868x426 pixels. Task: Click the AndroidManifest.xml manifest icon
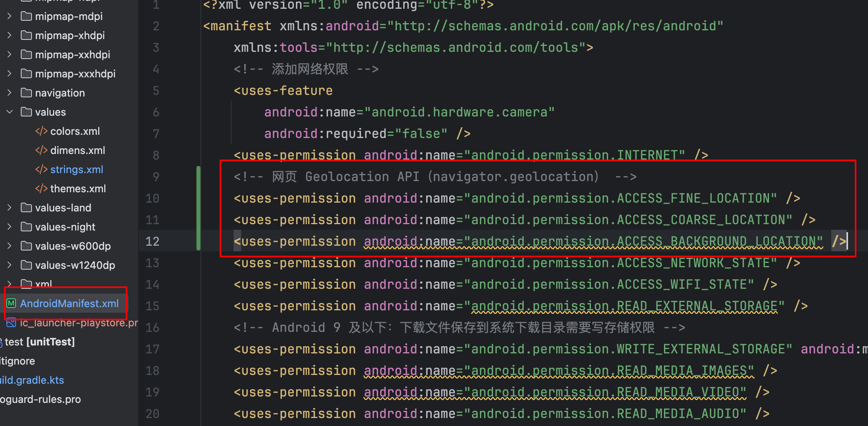pos(12,304)
